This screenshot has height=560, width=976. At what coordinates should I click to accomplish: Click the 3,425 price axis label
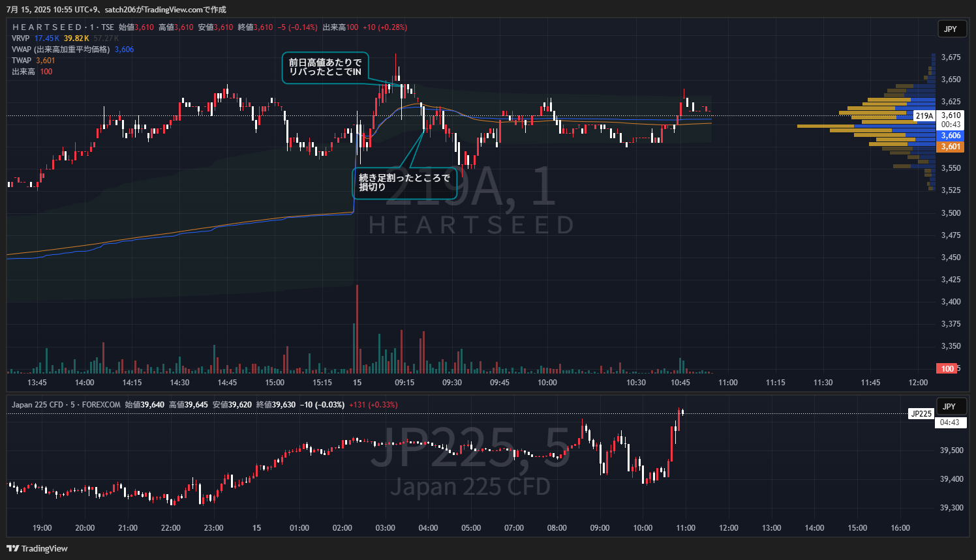[x=951, y=280]
